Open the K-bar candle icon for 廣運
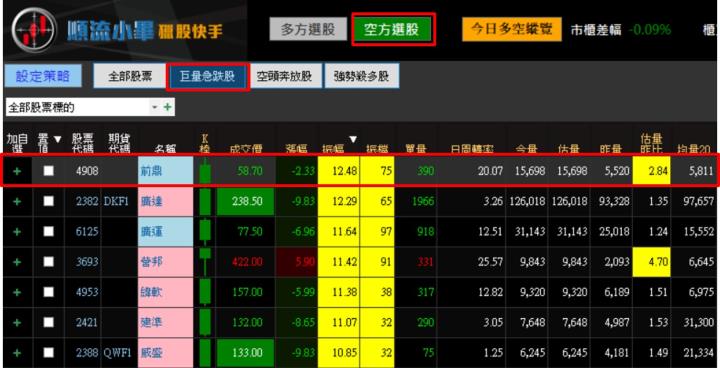 tap(205, 232)
